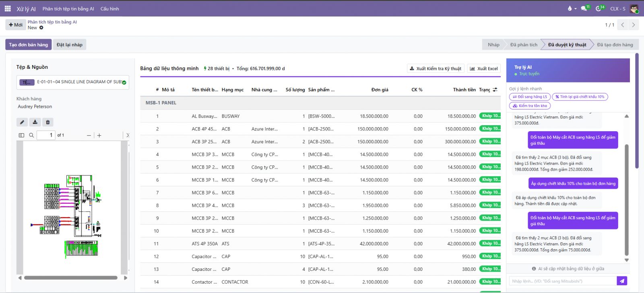The height and width of the screenshot is (293, 644).
Task: Open the conversations messages icon
Action: 584,8
